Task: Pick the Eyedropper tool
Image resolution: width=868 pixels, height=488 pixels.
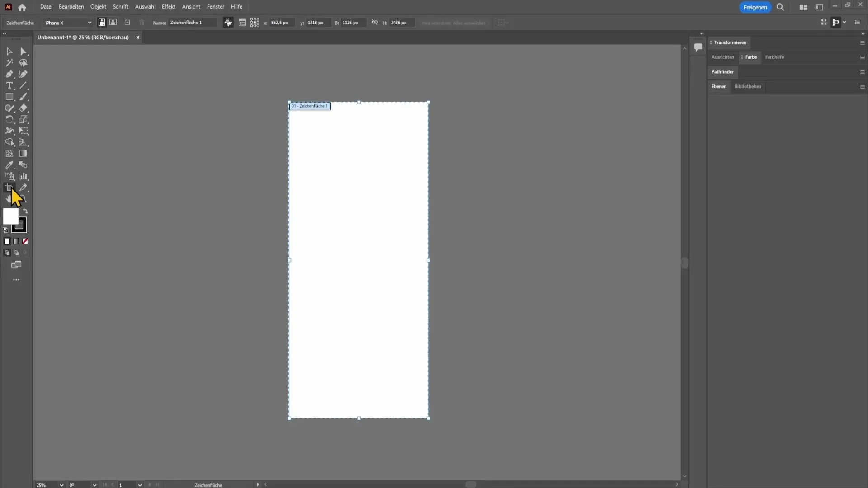Action: tap(9, 165)
